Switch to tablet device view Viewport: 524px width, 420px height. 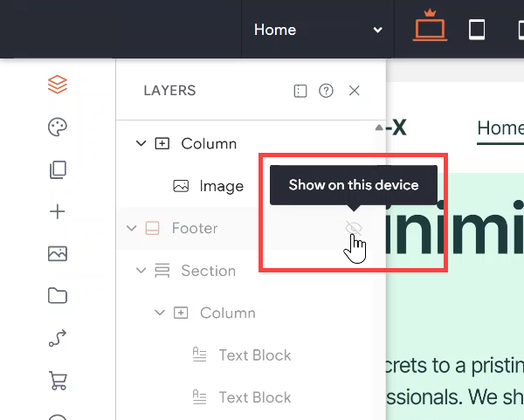click(x=477, y=30)
